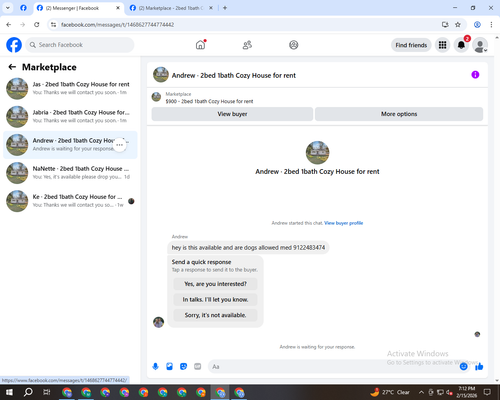
Task: Click the View buyer button
Action: [x=232, y=114]
